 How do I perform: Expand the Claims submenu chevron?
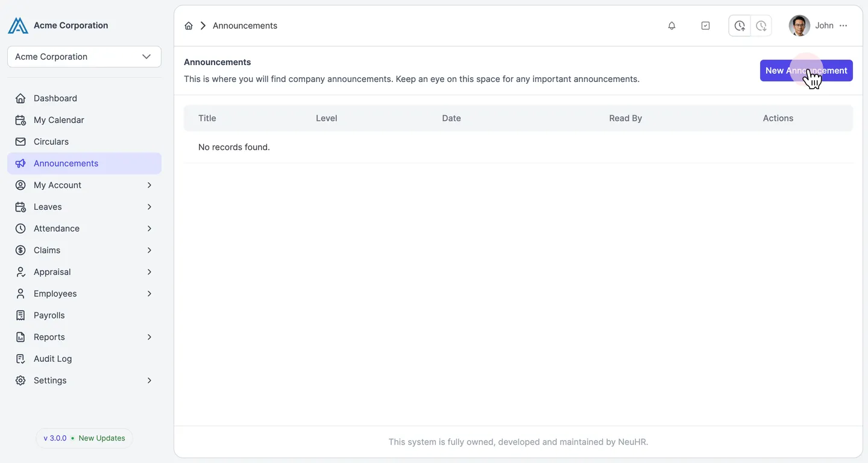coord(149,250)
